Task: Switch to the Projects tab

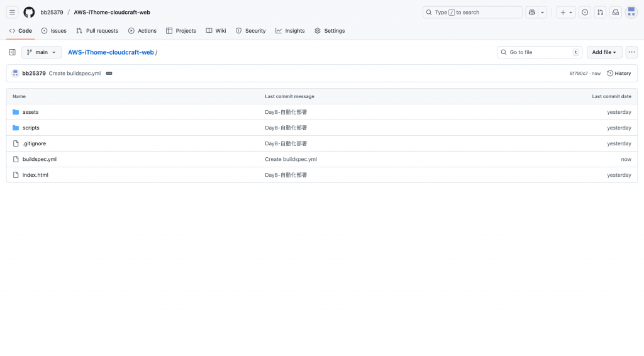Action: coord(181,31)
